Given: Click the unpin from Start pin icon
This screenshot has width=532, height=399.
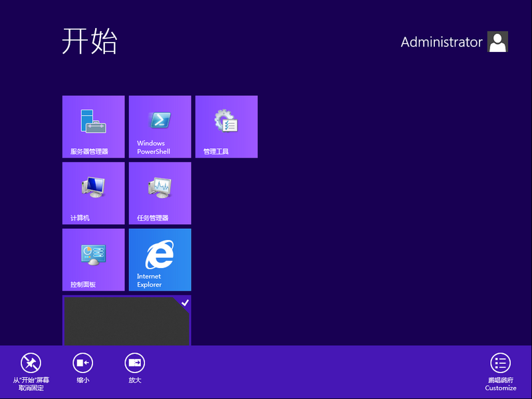Looking at the screenshot, I should tap(31, 362).
